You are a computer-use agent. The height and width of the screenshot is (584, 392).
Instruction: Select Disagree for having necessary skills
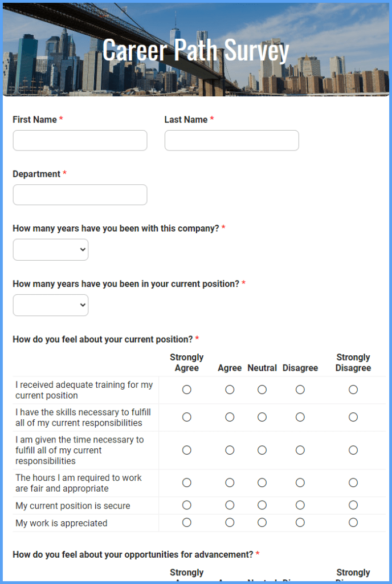[x=300, y=416]
